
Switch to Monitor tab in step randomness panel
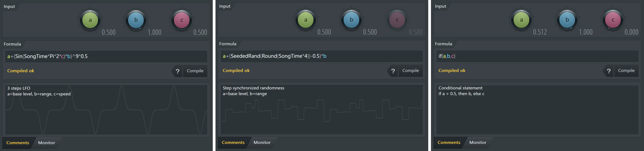[262, 143]
